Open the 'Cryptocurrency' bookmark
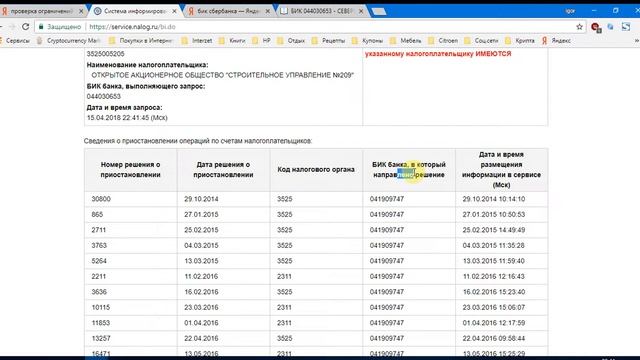 pyautogui.click(x=69, y=41)
